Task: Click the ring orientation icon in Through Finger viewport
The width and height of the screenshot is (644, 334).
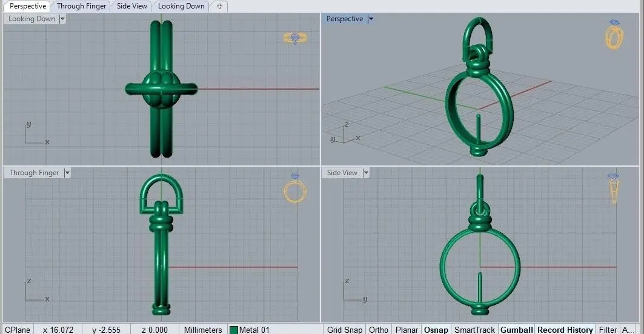Action: click(x=295, y=189)
